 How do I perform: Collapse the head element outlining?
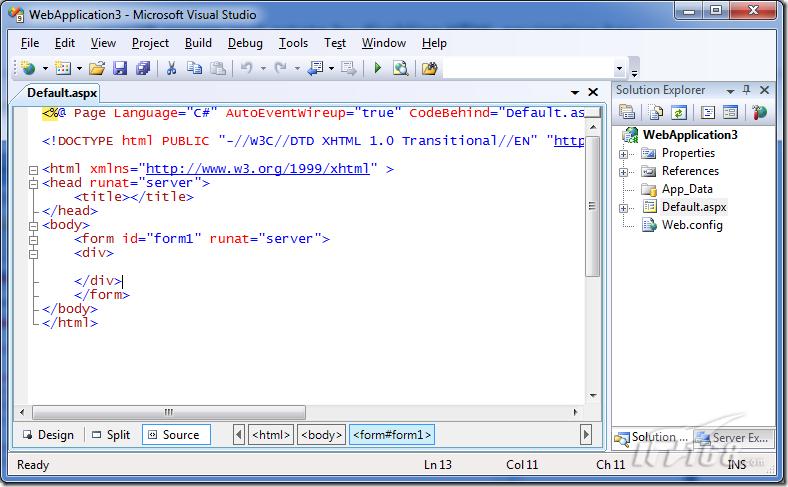click(33, 184)
